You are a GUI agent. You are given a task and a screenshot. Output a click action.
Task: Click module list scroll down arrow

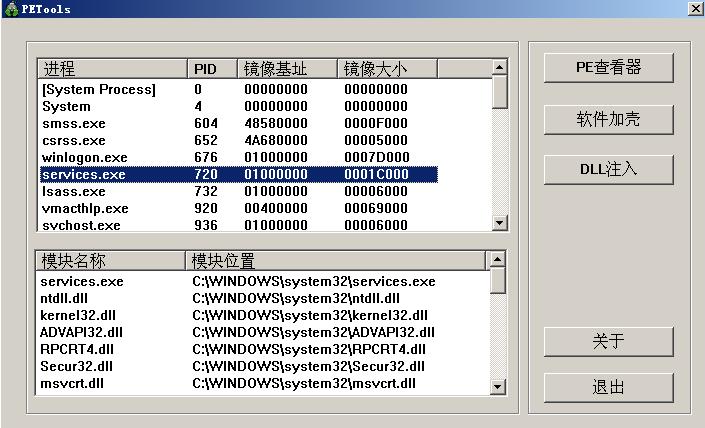pos(497,387)
